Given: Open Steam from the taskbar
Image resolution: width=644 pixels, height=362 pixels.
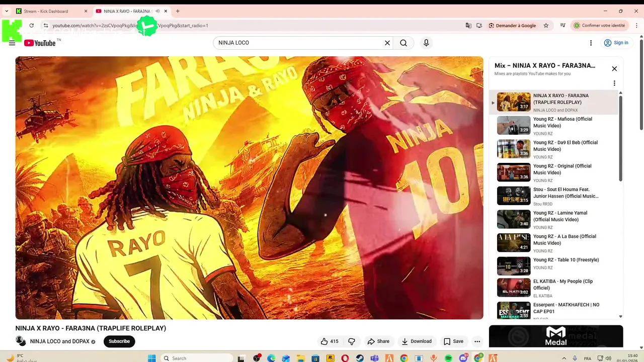Looking at the screenshot, I should pos(360,358).
